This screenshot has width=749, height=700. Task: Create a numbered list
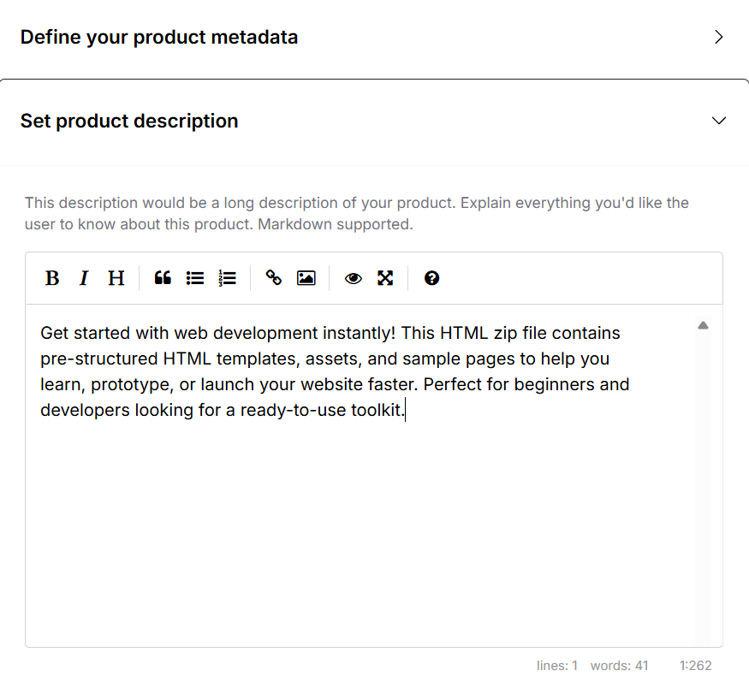227,278
